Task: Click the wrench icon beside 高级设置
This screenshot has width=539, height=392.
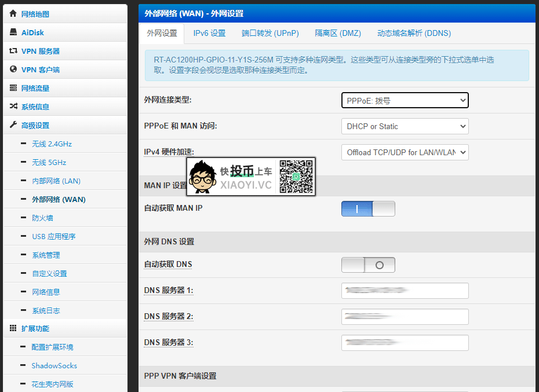Action: tap(13, 124)
